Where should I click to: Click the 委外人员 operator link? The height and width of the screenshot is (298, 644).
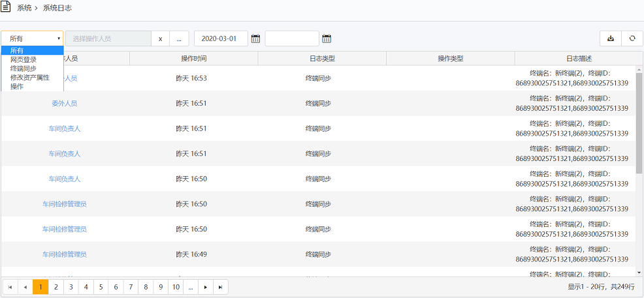pos(65,103)
